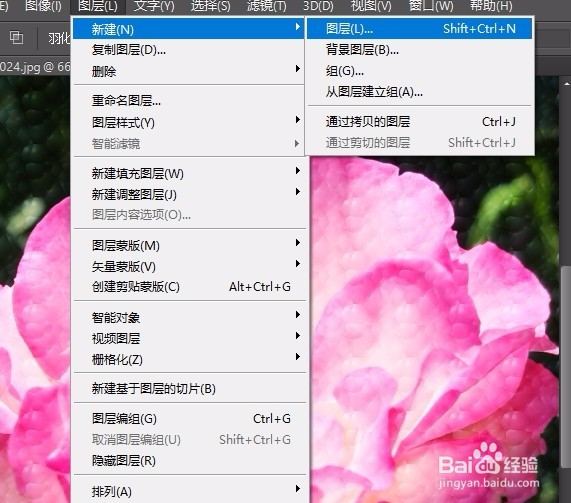Click 通过拷贝的图层 entry
571x503 pixels.
pyautogui.click(x=420, y=122)
